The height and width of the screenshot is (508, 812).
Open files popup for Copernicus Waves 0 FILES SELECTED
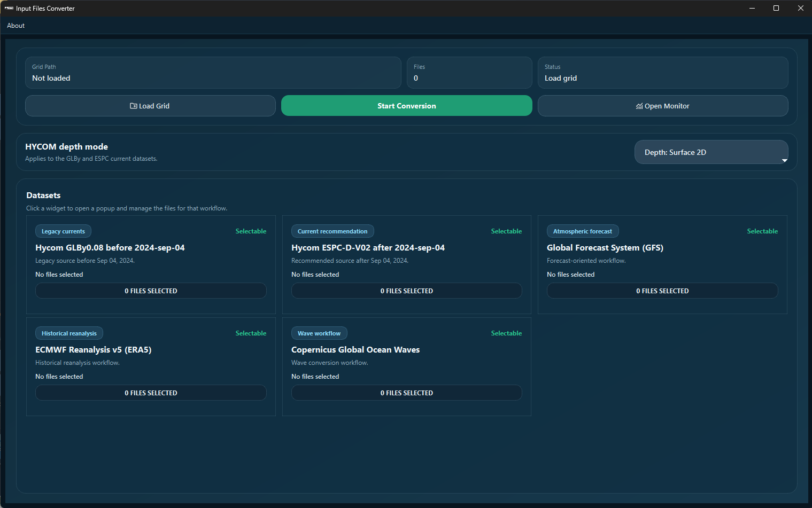(406, 393)
